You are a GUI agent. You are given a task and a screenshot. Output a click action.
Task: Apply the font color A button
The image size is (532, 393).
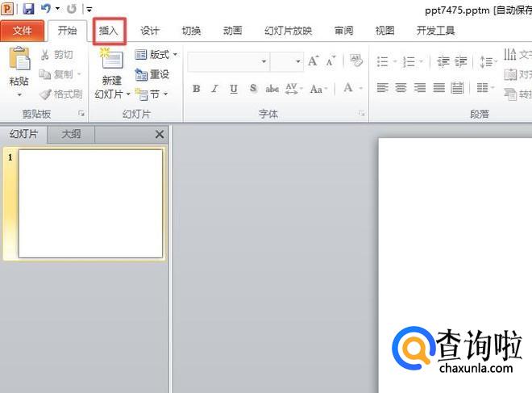point(348,88)
